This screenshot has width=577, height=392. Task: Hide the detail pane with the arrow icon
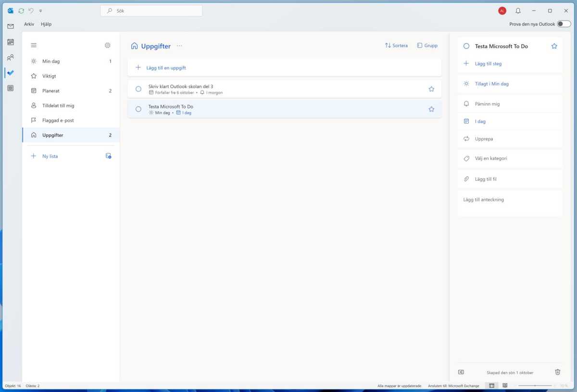pos(461,372)
